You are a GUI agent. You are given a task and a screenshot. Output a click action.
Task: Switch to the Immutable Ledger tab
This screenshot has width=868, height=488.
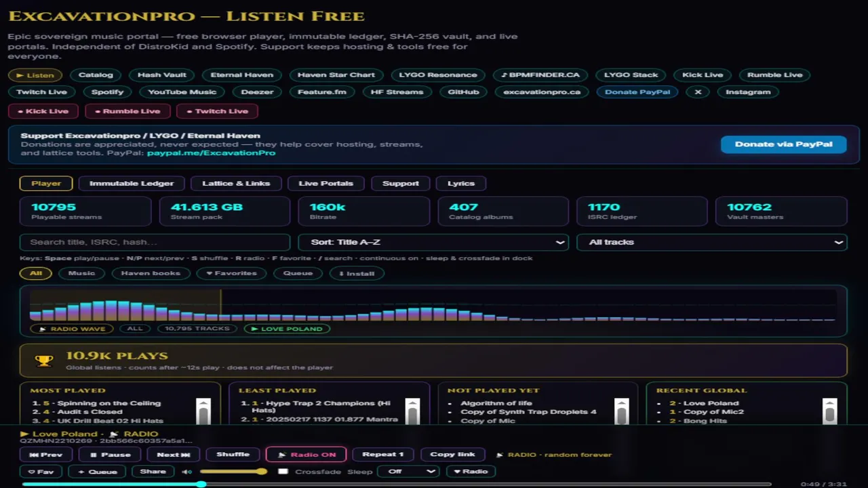[132, 183]
